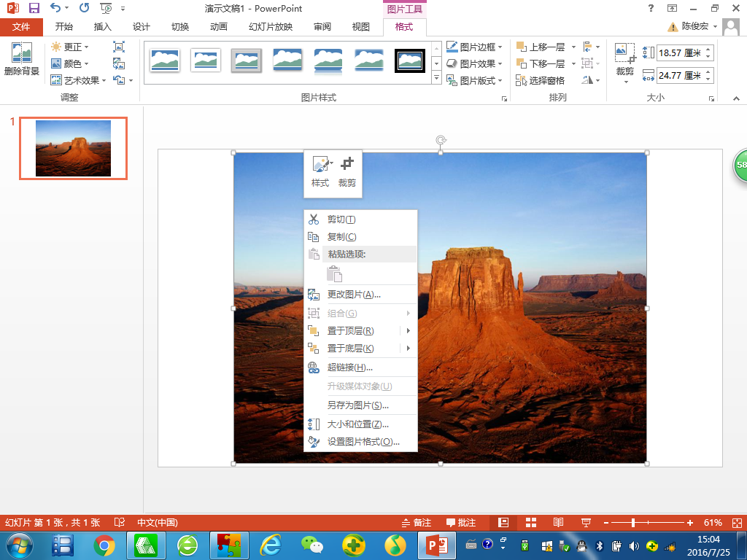This screenshot has height=560, width=747.
Task: Open Align objects dropdown in Arrange group
Action: (591, 47)
